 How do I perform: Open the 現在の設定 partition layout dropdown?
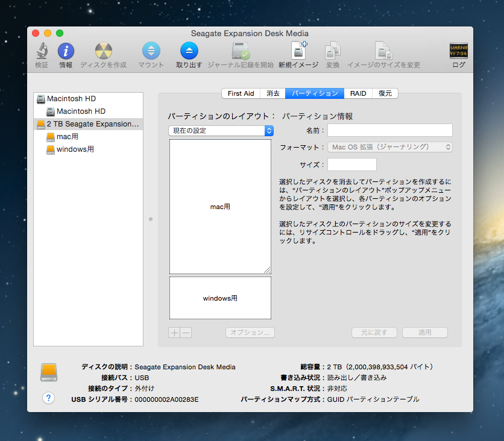(x=221, y=131)
